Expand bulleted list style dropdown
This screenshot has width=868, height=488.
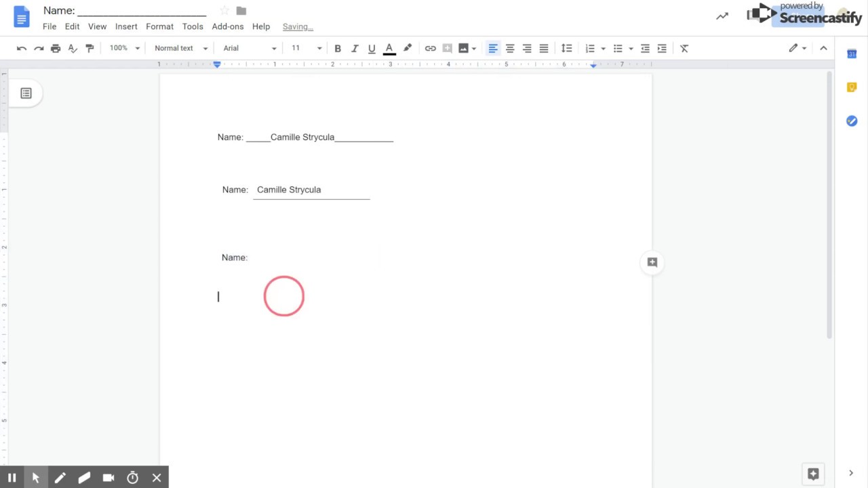631,48
